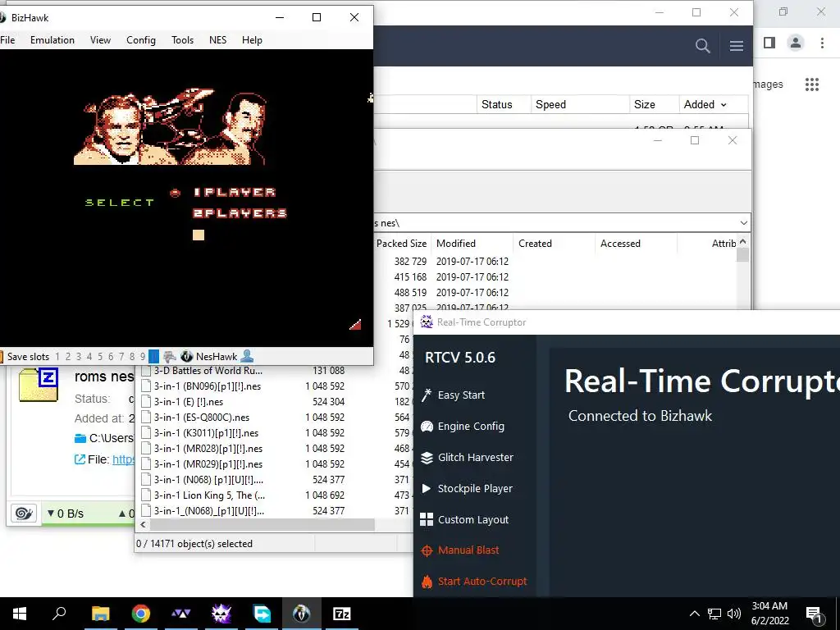Open the 7-Zip taskbar icon
840x630 pixels.
pos(342,614)
